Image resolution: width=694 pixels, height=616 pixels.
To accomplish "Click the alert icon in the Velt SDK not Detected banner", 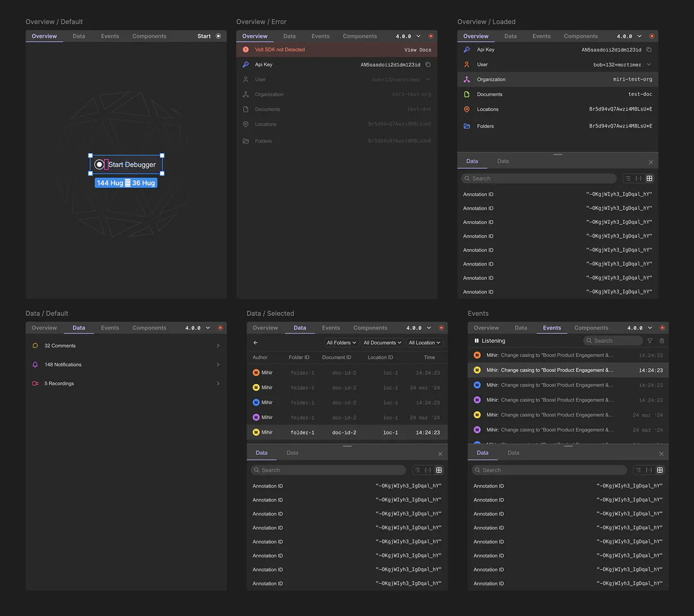I will [245, 50].
